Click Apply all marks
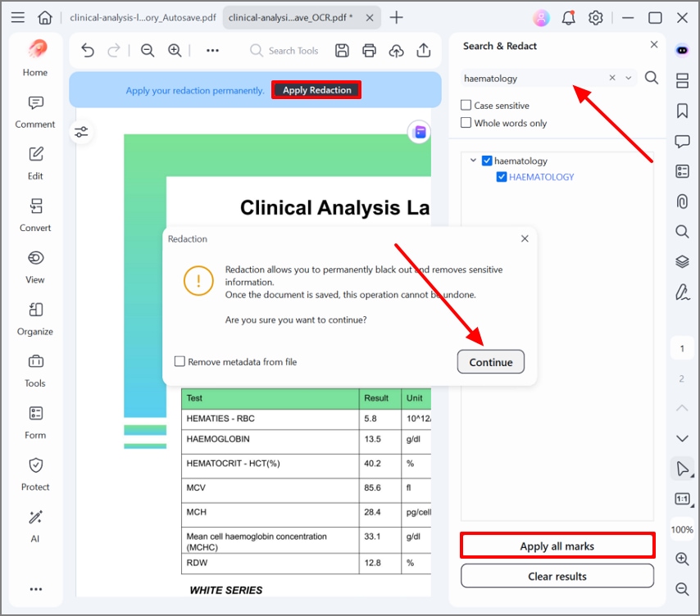 [557, 546]
